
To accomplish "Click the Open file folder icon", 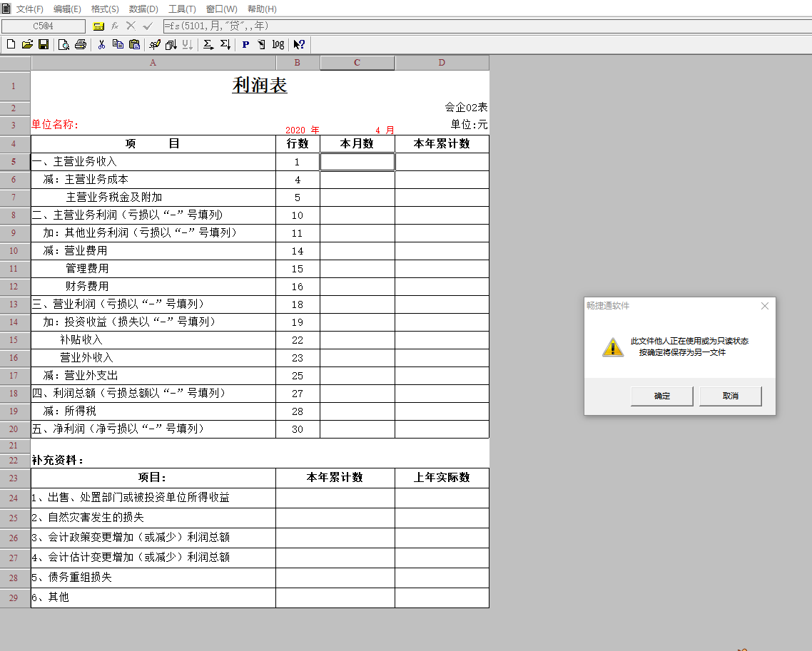I will click(x=27, y=44).
